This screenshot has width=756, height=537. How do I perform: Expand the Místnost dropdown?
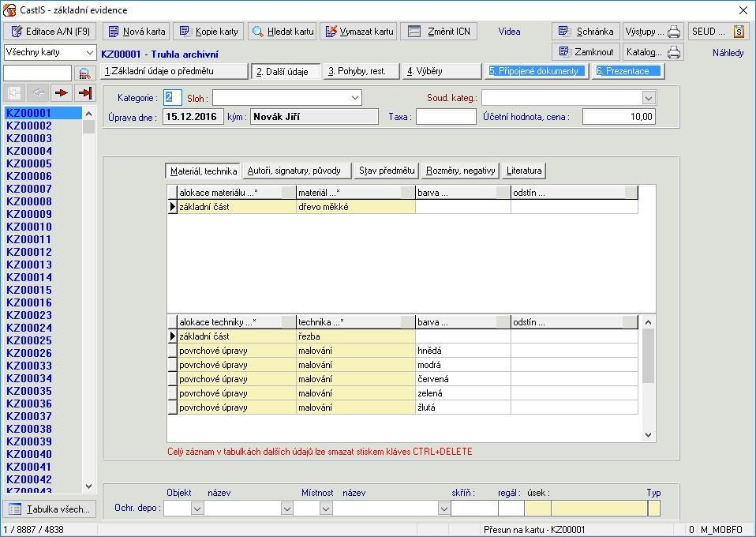(x=326, y=508)
